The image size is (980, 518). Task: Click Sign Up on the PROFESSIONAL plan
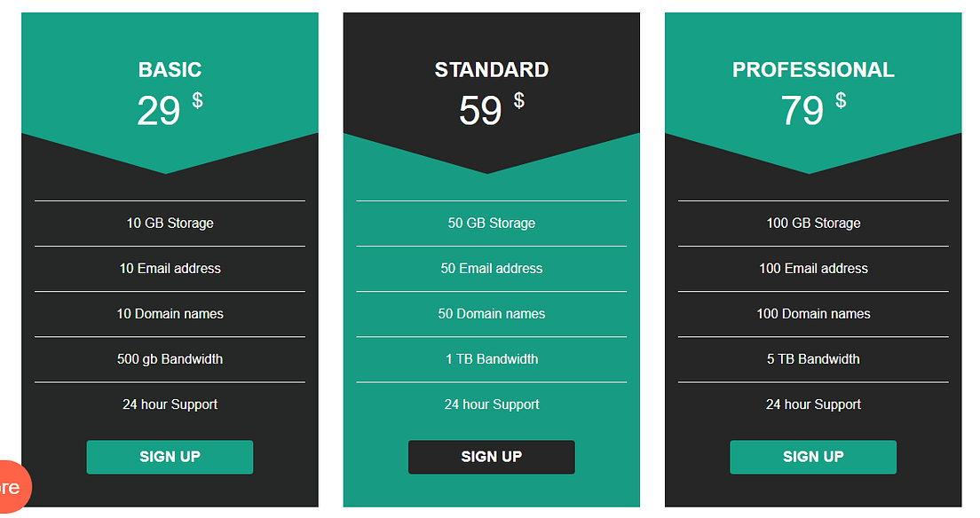[812, 456]
